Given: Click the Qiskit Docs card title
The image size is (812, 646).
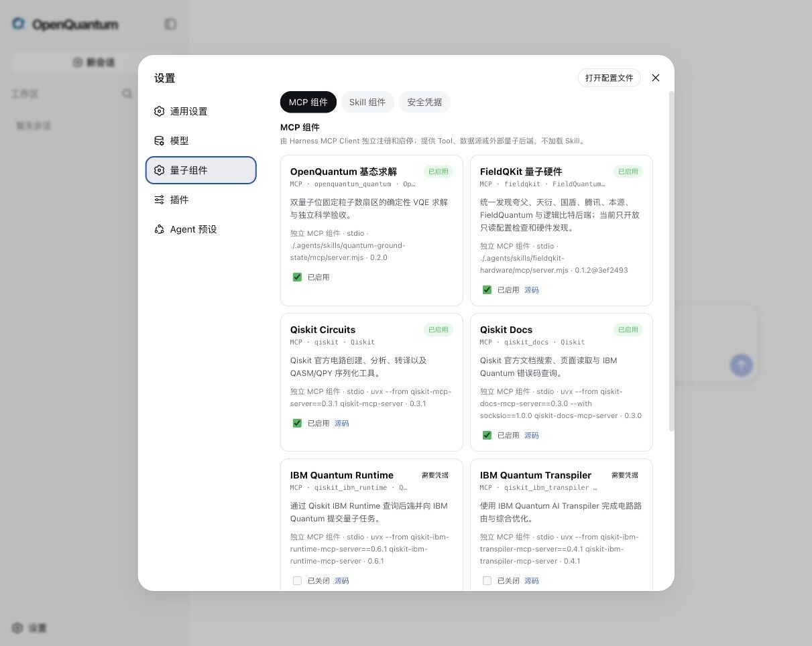Looking at the screenshot, I should click(x=506, y=330).
